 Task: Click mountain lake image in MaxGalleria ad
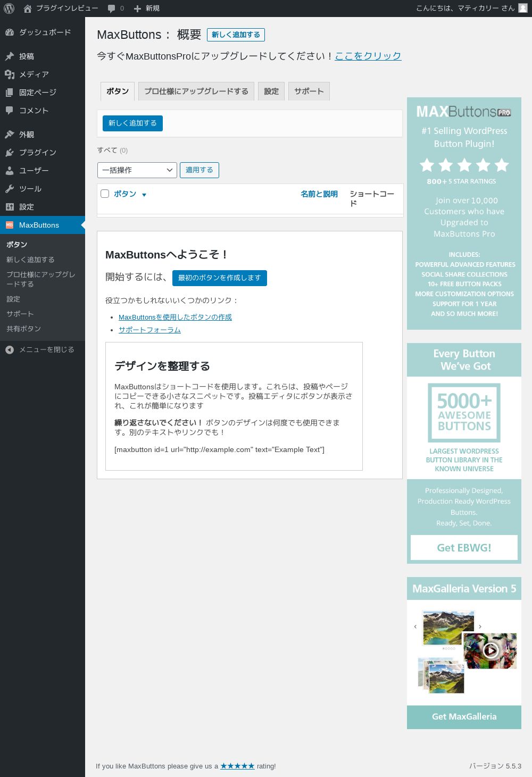(448, 628)
